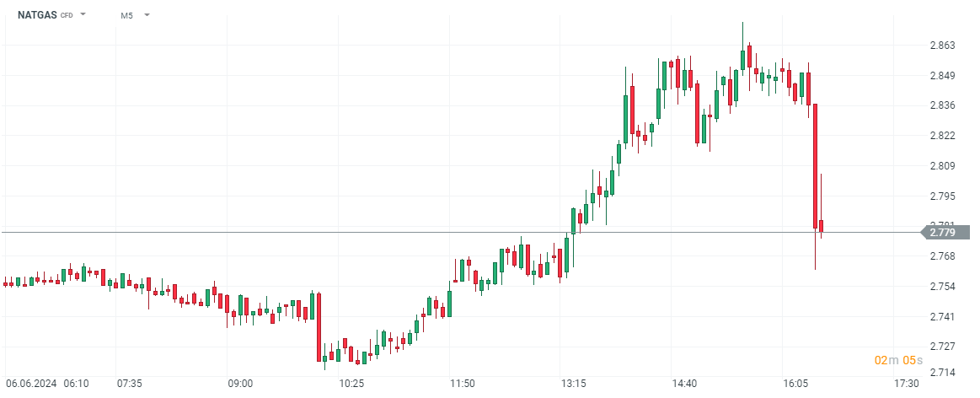Click the 13:15 time axis label
This screenshot has width=980, height=398.
click(x=574, y=384)
